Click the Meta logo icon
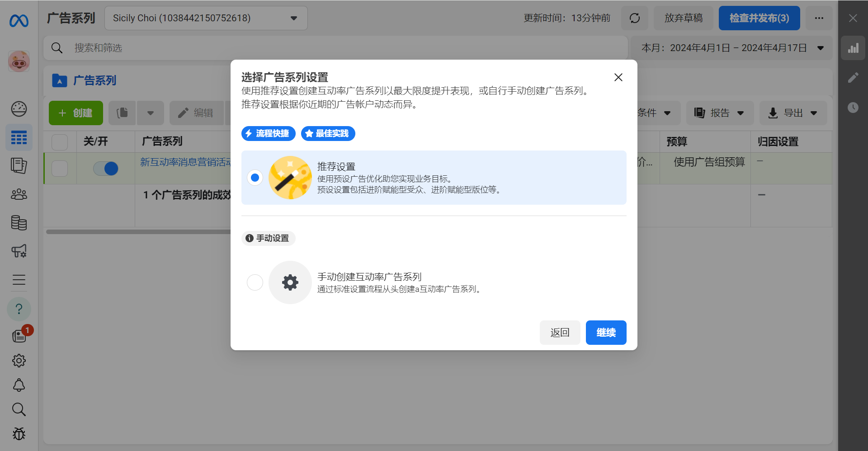868x451 pixels. [19, 21]
